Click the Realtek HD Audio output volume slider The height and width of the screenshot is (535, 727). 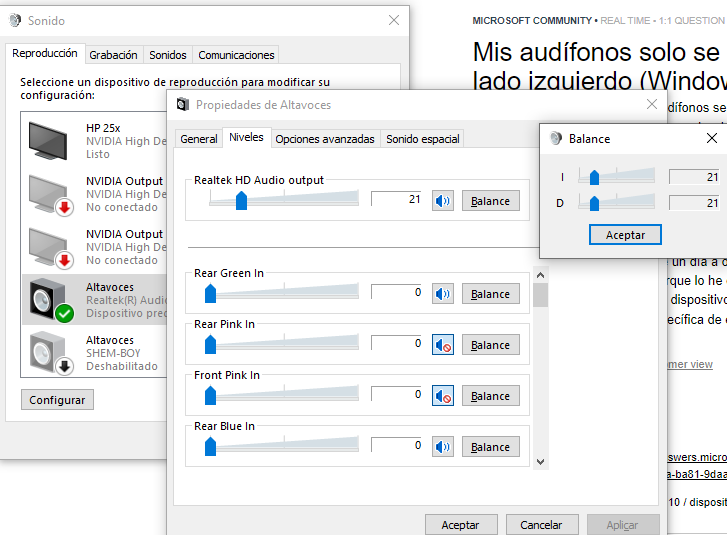point(284,199)
